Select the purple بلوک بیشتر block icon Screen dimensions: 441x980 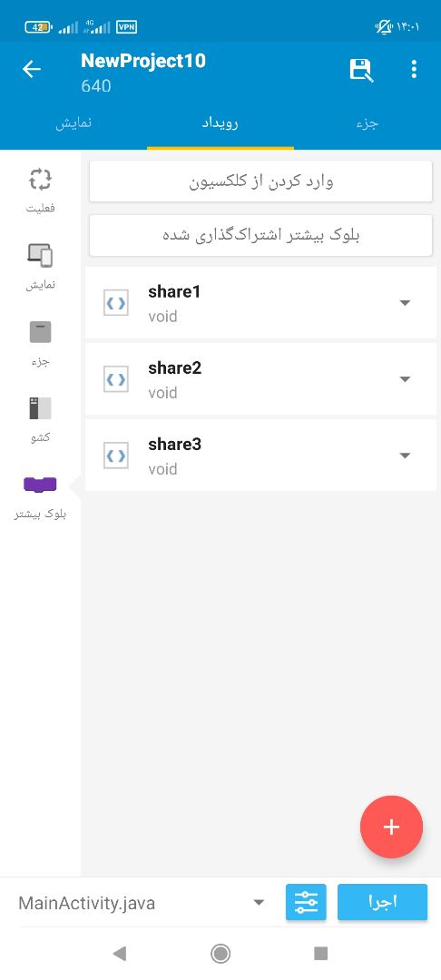(x=41, y=484)
